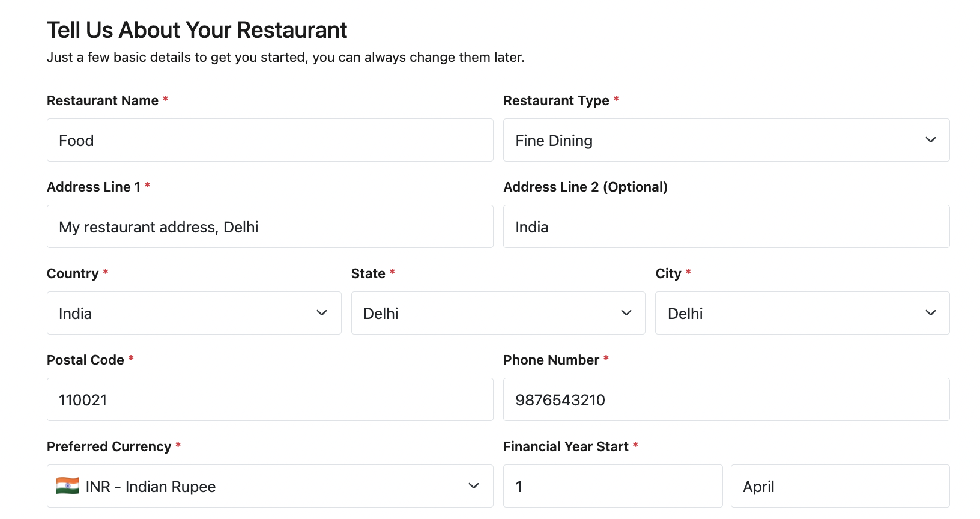Click the Restaurant Name label text
Image resolution: width=980 pixels, height=519 pixels.
103,100
